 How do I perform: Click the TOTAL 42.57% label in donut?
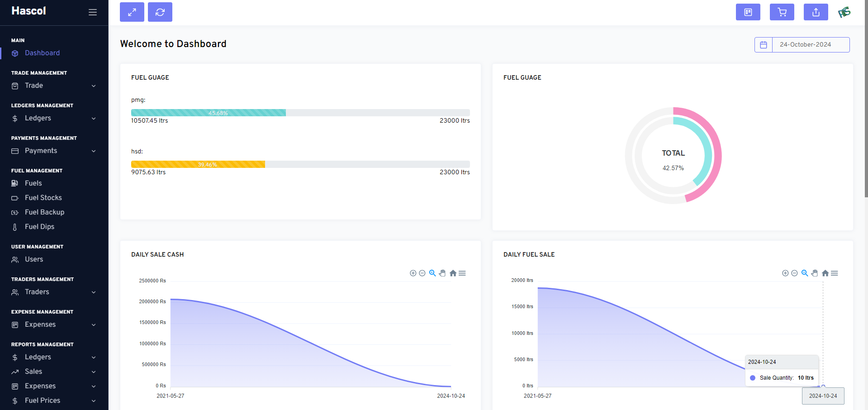pyautogui.click(x=673, y=160)
